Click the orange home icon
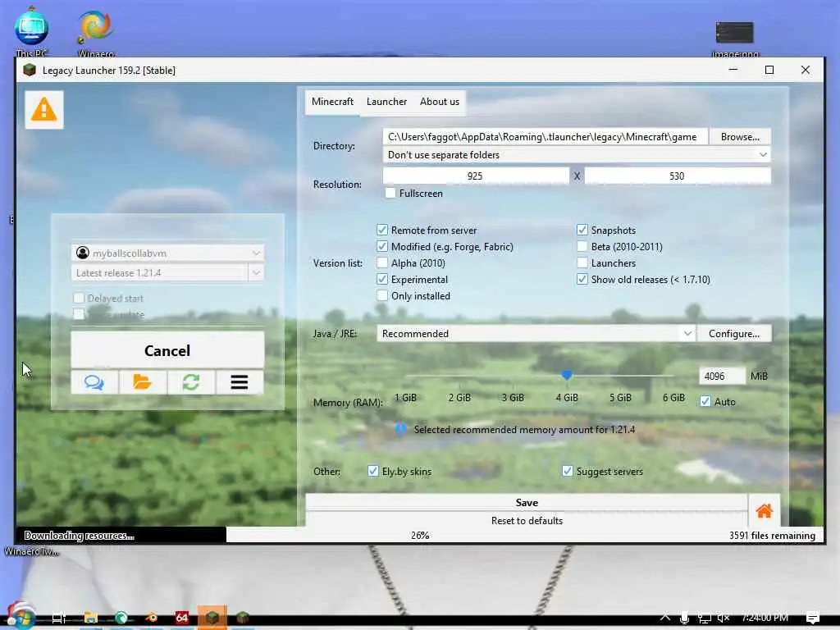The image size is (840, 630). (765, 510)
